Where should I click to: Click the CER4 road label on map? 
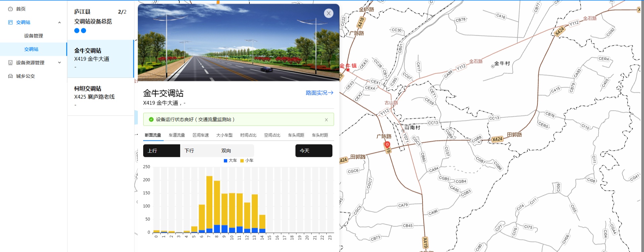click(x=604, y=59)
